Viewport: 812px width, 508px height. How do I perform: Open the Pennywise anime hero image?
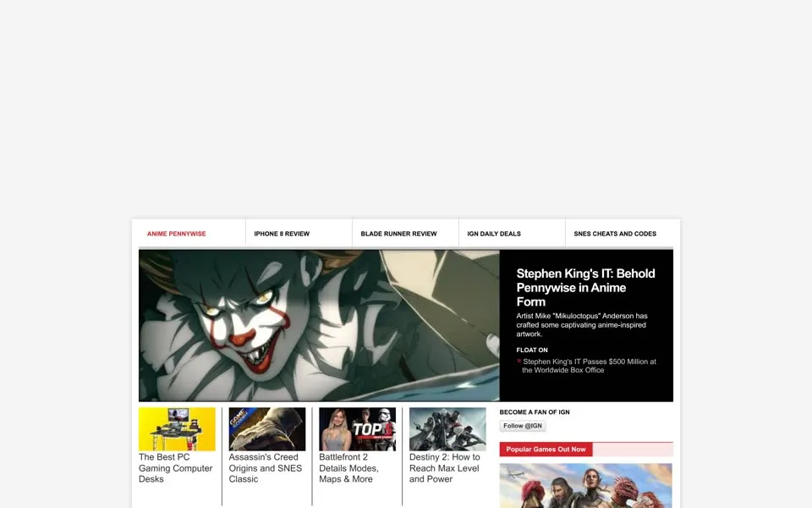pyautogui.click(x=319, y=325)
